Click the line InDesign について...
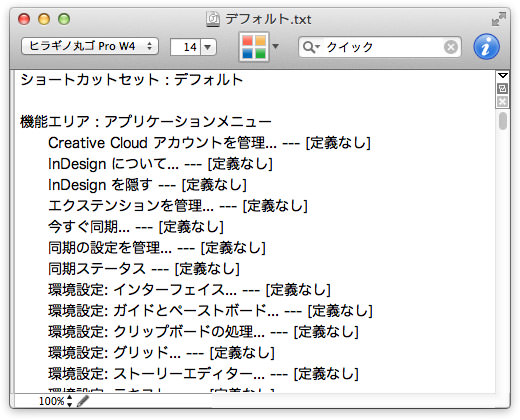The image size is (520, 420). pos(160,164)
